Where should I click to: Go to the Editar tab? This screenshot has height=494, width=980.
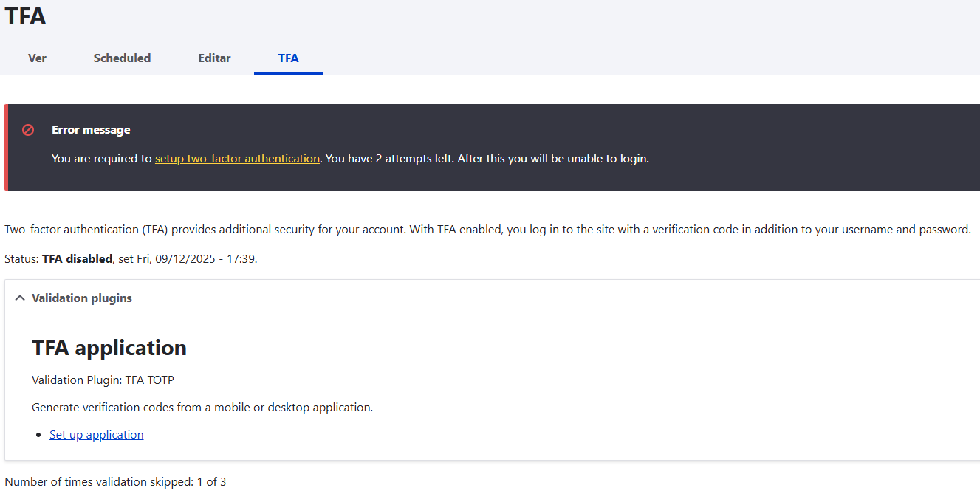click(214, 58)
